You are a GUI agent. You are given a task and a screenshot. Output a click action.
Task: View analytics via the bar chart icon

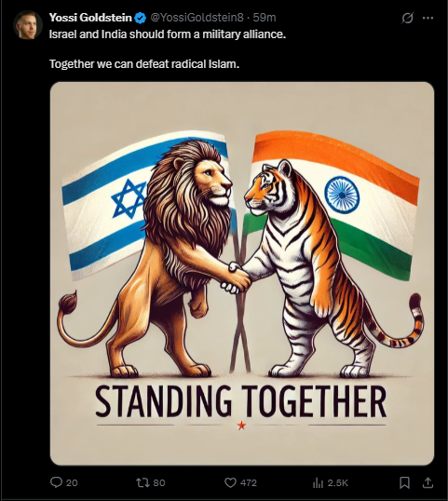[318, 482]
